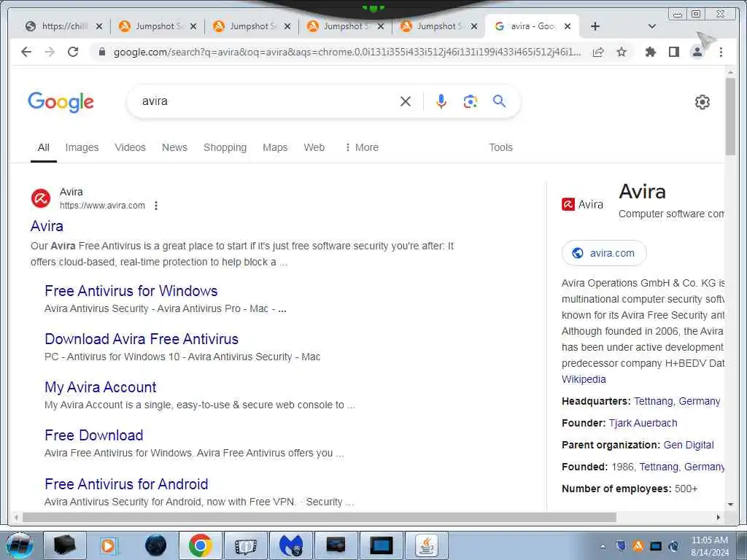
Task: Click the browser forward arrow
Action: 50,52
